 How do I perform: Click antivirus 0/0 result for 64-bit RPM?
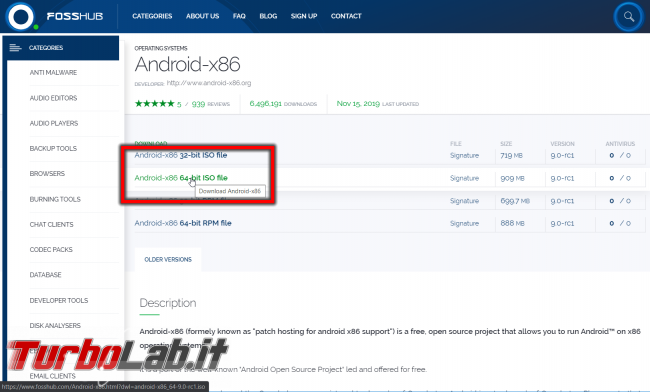(620, 223)
